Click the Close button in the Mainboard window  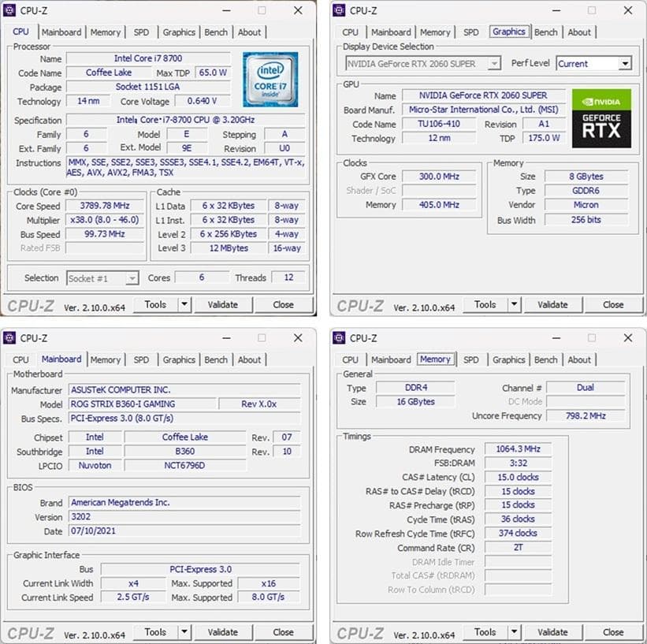tap(283, 631)
